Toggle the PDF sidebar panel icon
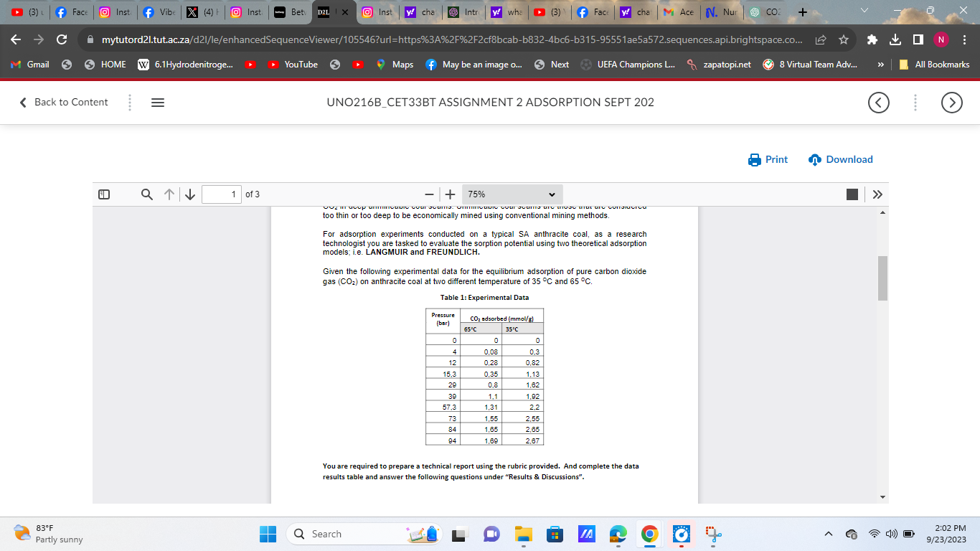This screenshot has width=980, height=551. [104, 194]
